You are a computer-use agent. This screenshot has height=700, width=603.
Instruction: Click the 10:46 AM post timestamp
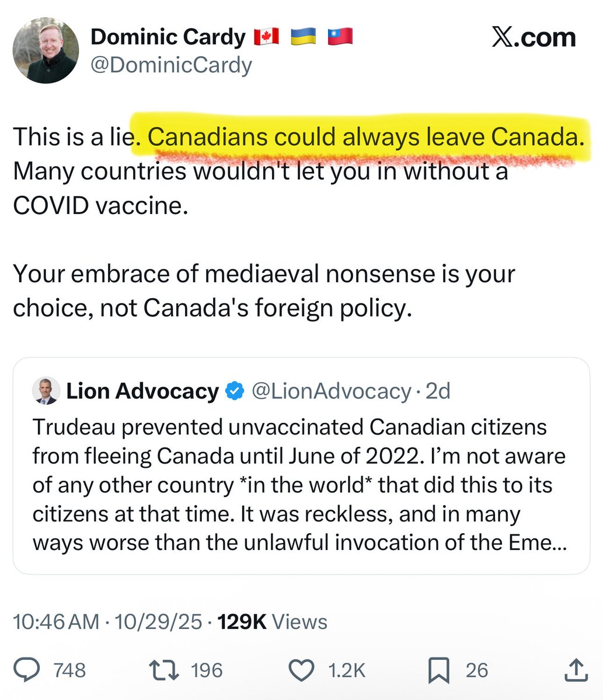[x=56, y=622]
